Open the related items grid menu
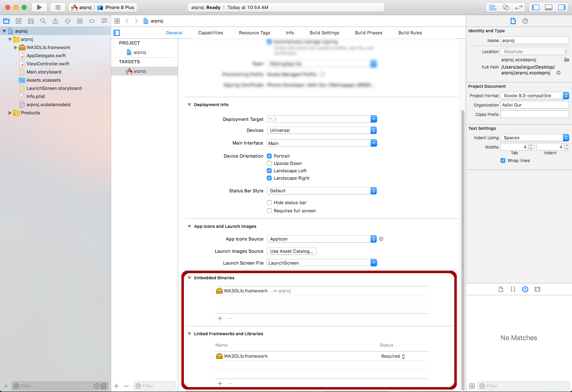572x392 pixels. click(x=117, y=21)
